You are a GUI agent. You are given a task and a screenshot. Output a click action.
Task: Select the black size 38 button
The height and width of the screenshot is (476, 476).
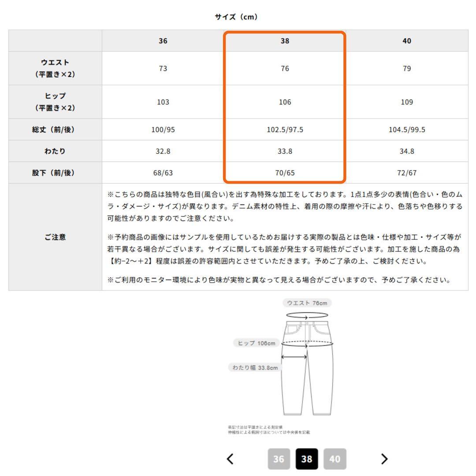[307, 459]
